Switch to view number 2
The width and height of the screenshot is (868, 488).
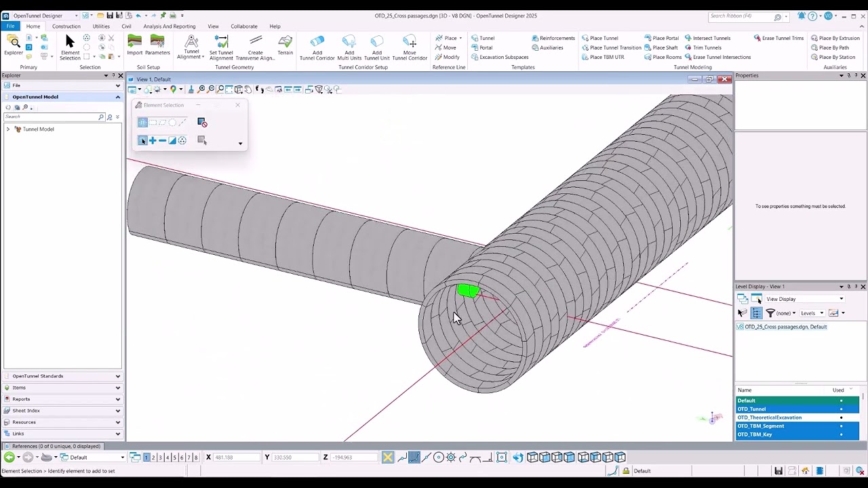[x=153, y=457]
